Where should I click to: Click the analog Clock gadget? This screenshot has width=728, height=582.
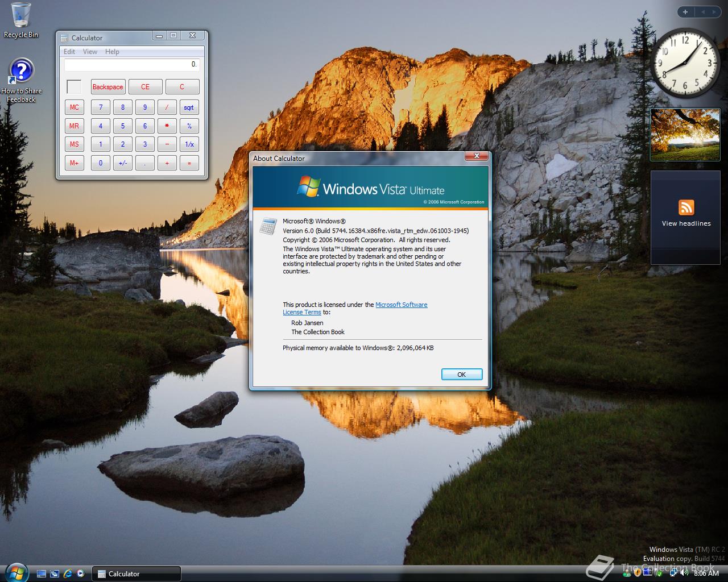[685, 63]
